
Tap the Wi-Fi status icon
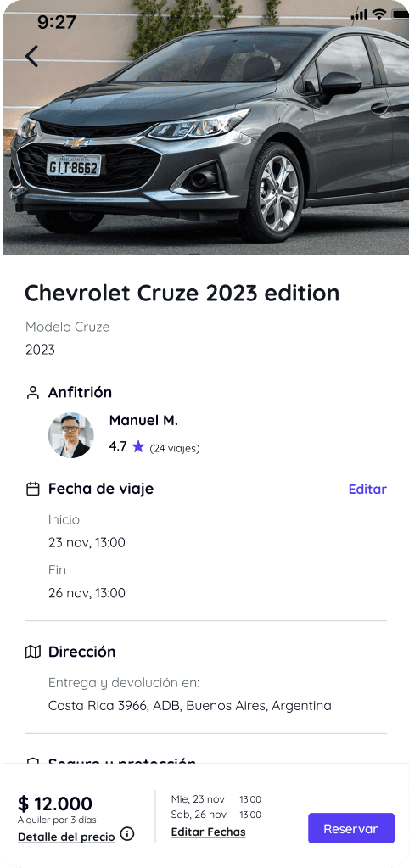[379, 15]
